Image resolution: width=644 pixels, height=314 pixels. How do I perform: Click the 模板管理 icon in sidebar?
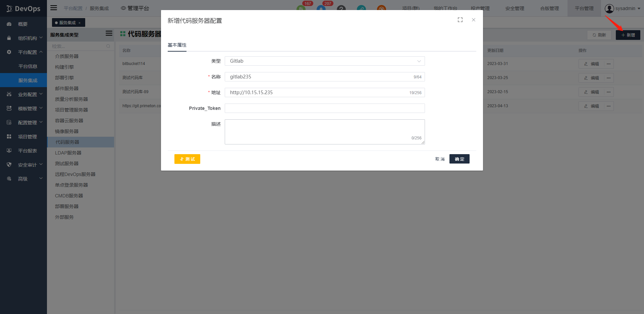pos(9,109)
